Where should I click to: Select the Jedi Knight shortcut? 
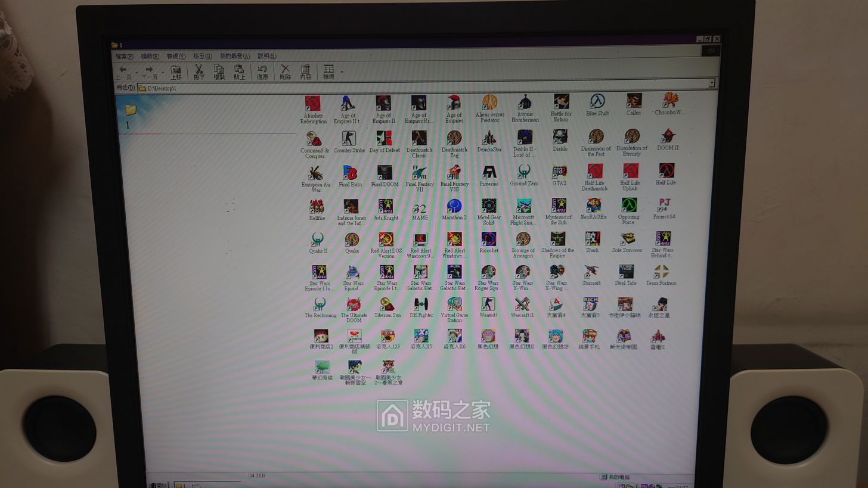[385, 210]
